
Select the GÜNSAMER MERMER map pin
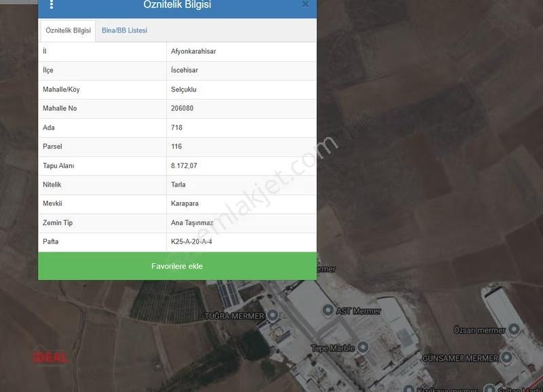(x=506, y=357)
